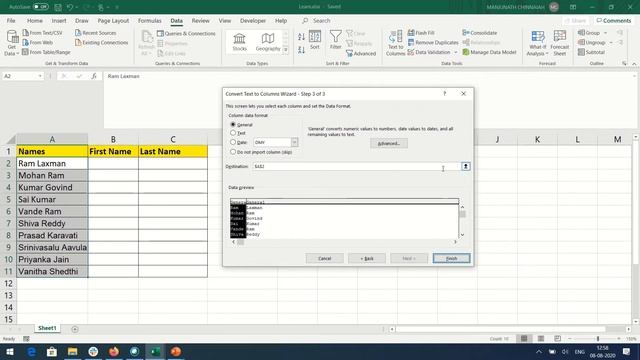
Task: Switch to the Insert tab
Action: coord(59,20)
